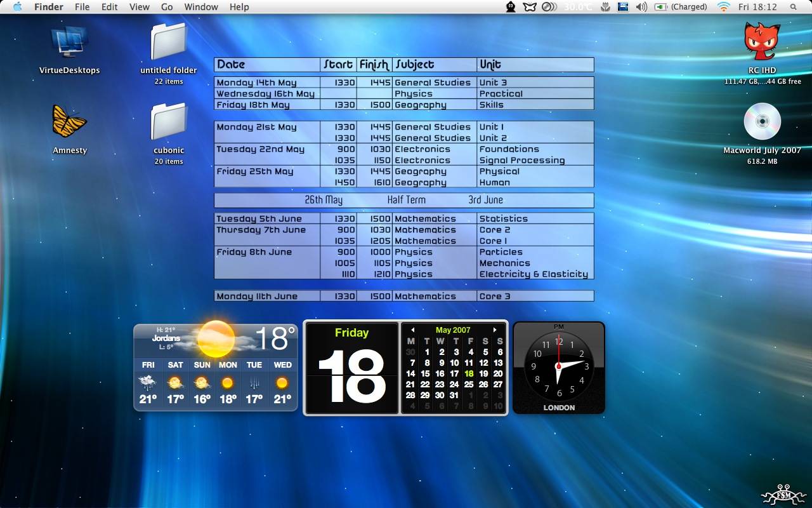
Task: Click the Subject column header
Action: (x=435, y=64)
